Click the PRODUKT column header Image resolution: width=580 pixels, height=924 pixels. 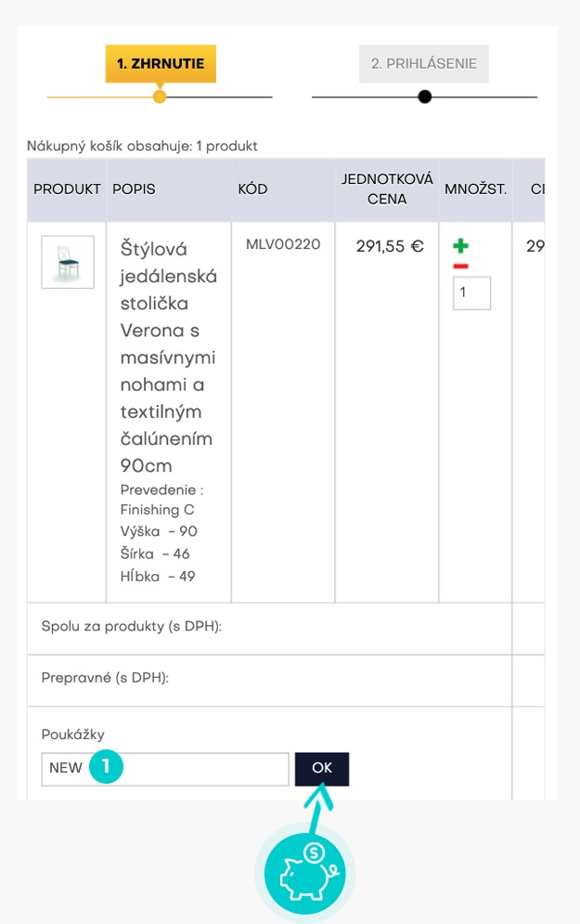click(67, 189)
